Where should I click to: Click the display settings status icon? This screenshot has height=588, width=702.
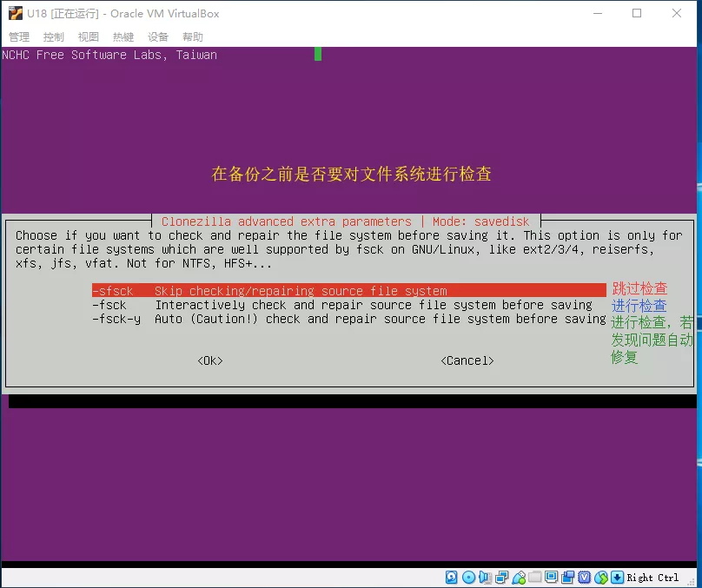(x=551, y=577)
